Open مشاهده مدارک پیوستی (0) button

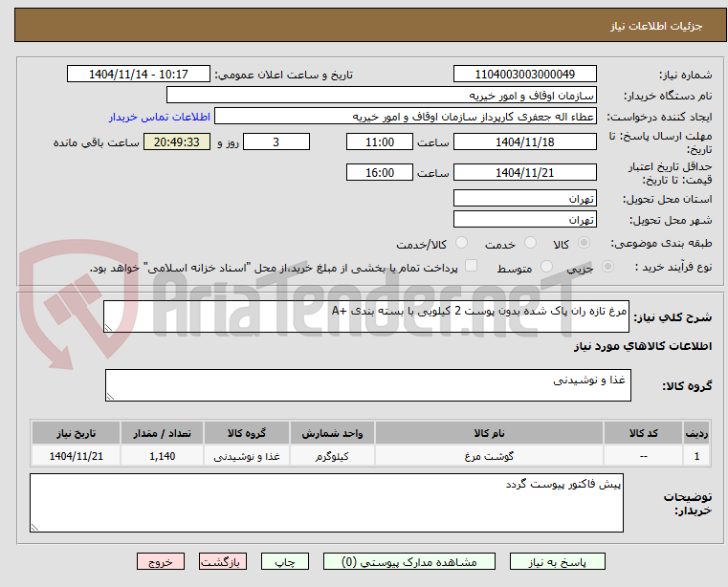409,561
